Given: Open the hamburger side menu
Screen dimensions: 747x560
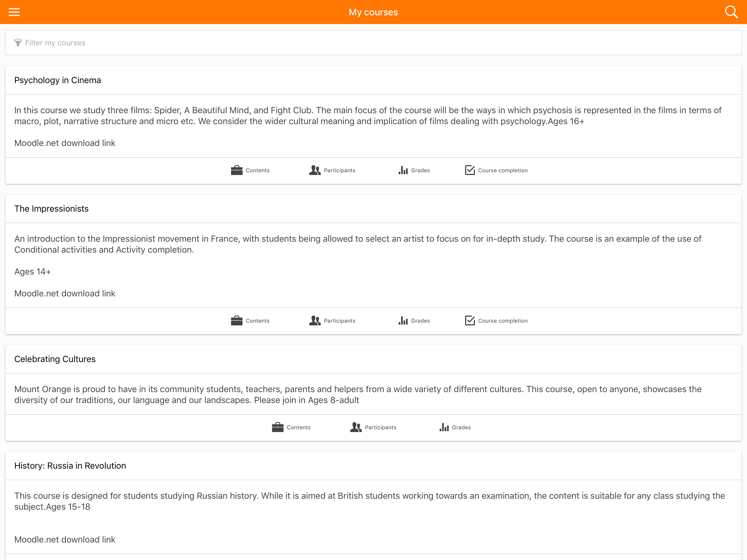Looking at the screenshot, I should (14, 12).
